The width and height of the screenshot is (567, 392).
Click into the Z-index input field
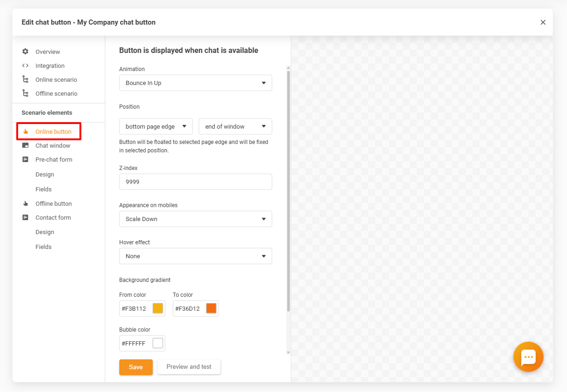[195, 182]
